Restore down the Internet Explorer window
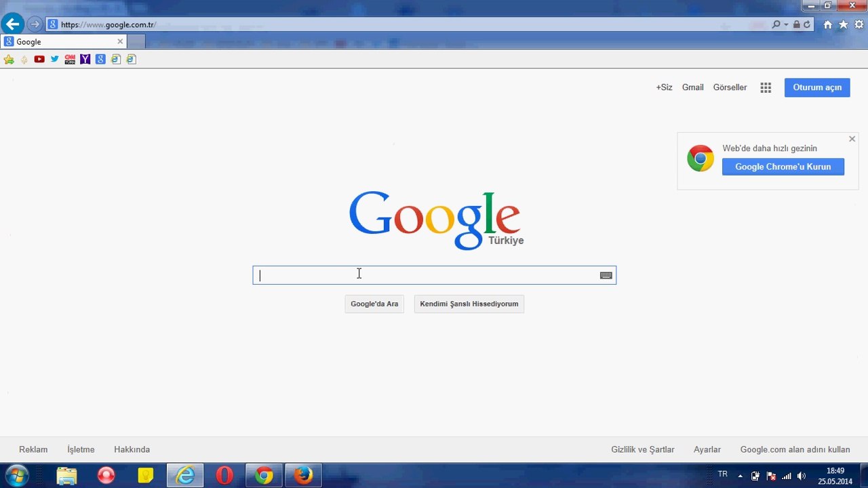 [827, 5]
